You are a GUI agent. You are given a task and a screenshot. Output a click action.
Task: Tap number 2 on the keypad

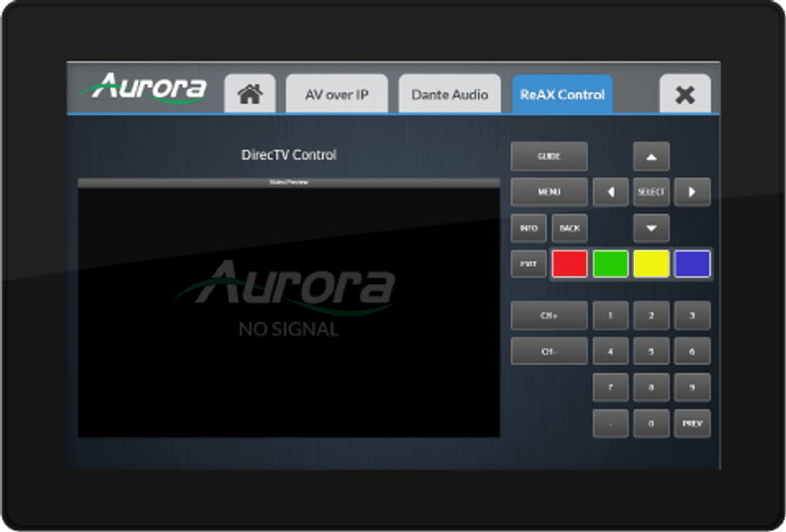(x=652, y=315)
